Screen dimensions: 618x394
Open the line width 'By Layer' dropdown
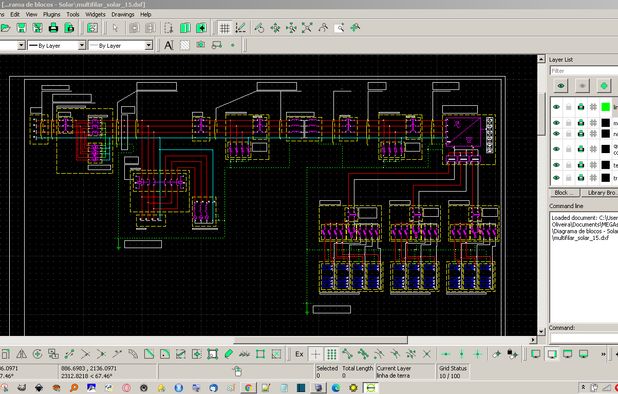coord(56,45)
